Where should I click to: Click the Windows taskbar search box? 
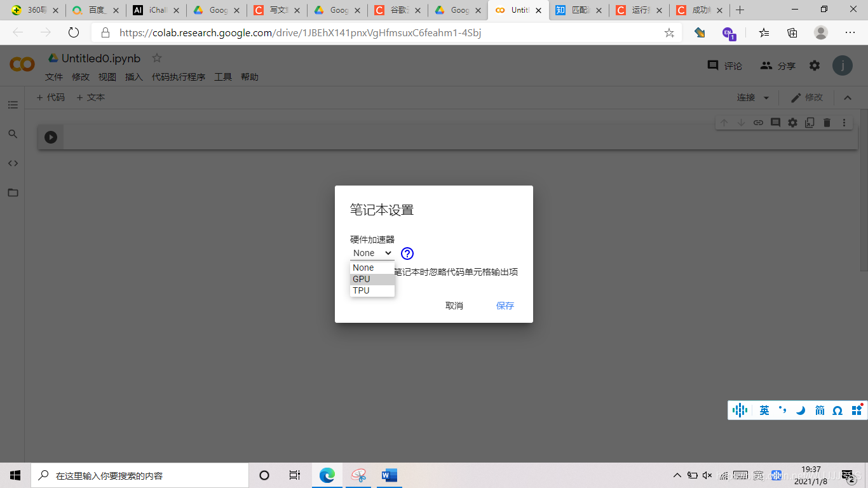[140, 475]
